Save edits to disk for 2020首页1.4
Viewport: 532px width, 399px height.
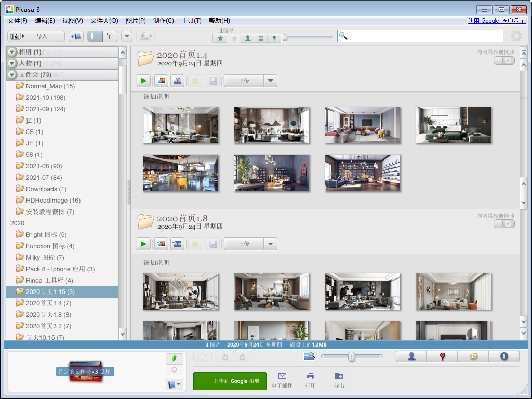(212, 81)
